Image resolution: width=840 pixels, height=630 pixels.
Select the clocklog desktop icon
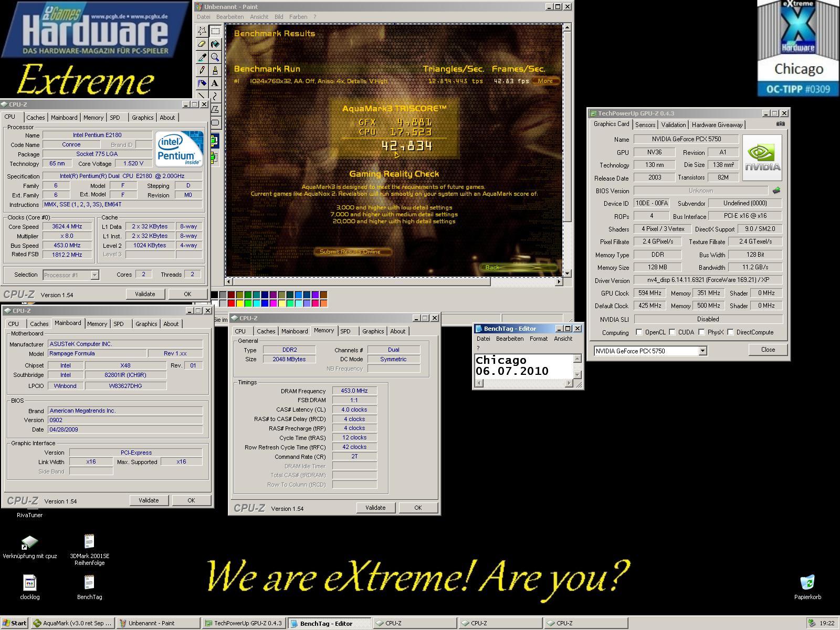click(x=30, y=586)
